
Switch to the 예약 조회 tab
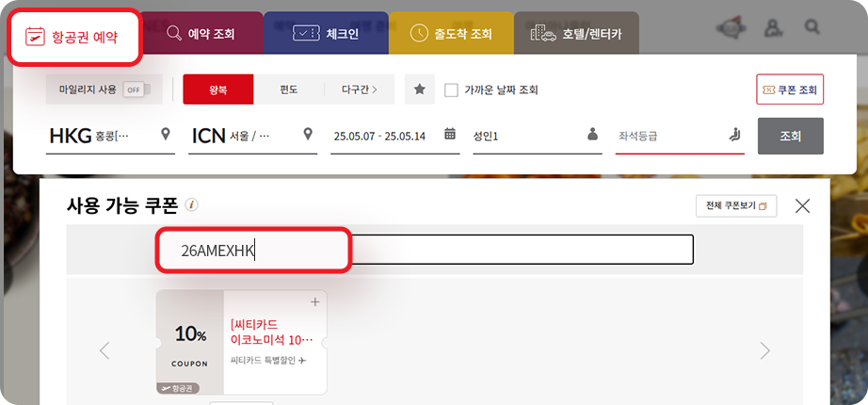pyautogui.click(x=200, y=34)
